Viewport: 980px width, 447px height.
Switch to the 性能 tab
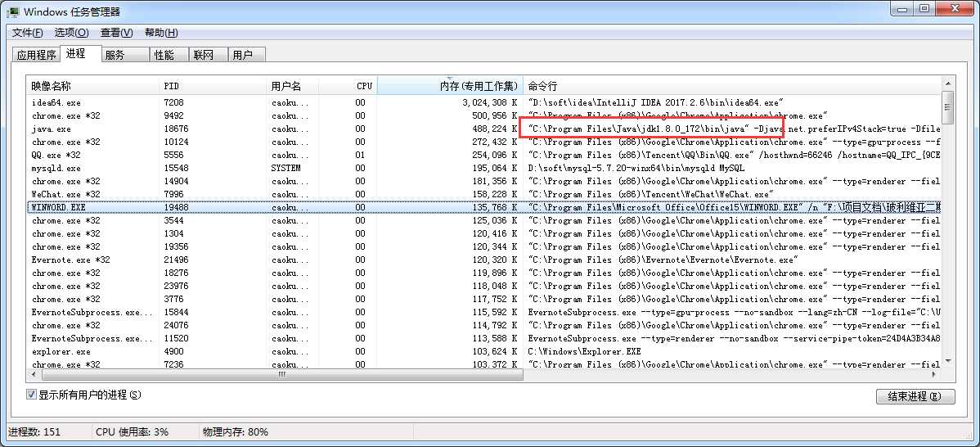click(x=169, y=55)
